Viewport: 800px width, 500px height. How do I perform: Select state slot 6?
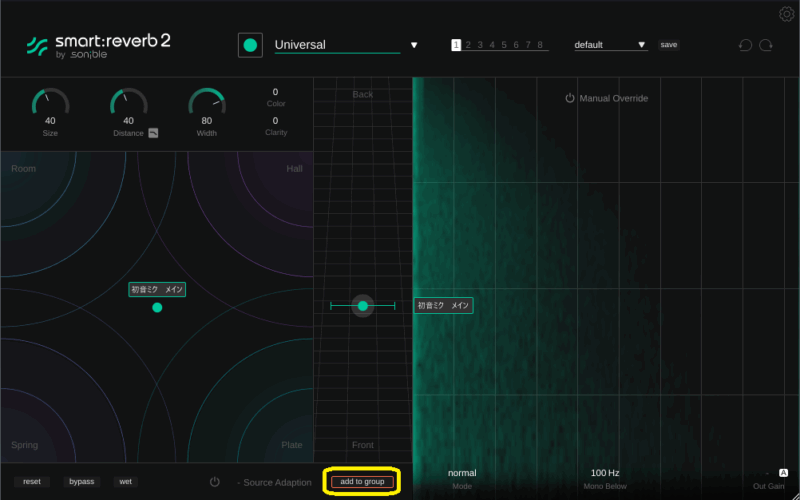coord(516,45)
